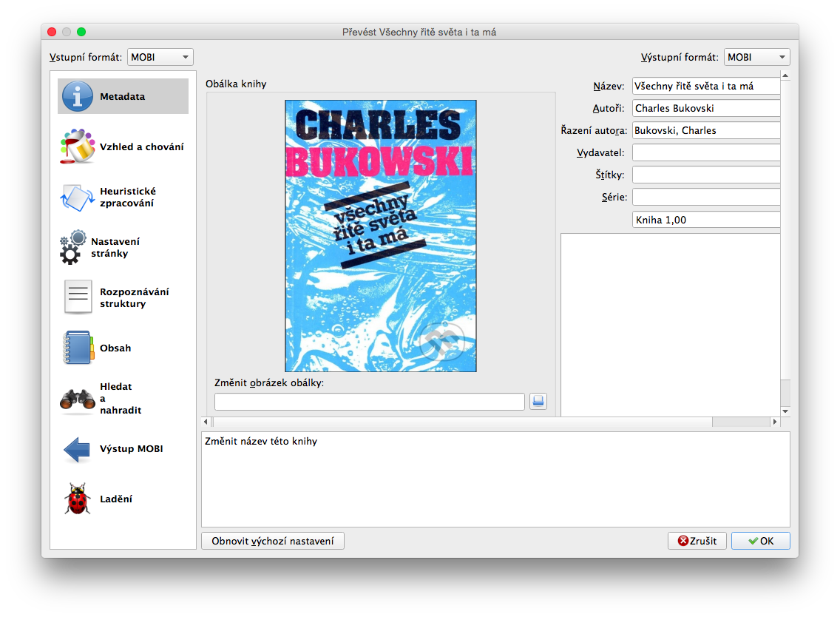Click the book cover thumbnail
This screenshot has width=840, height=617.
coord(381,236)
